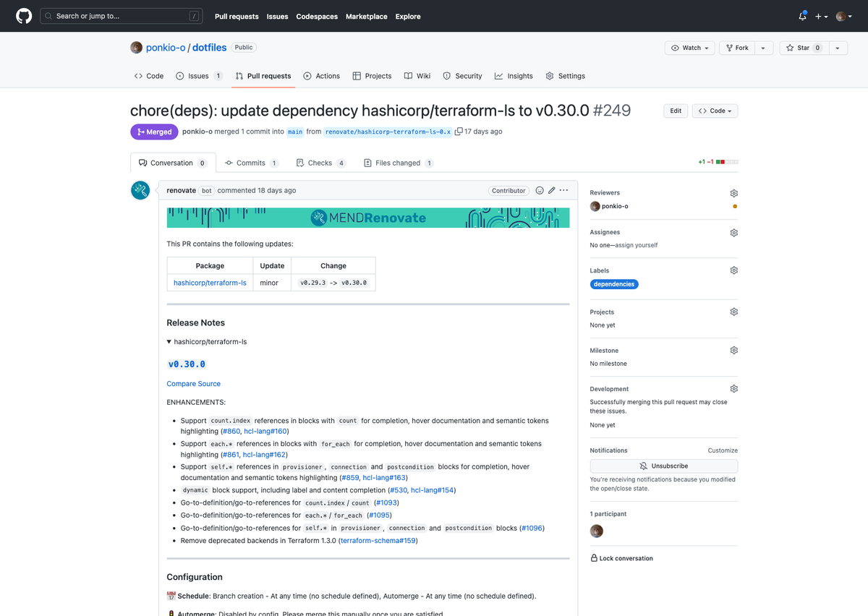Click the assign yourself link

pos(635,245)
